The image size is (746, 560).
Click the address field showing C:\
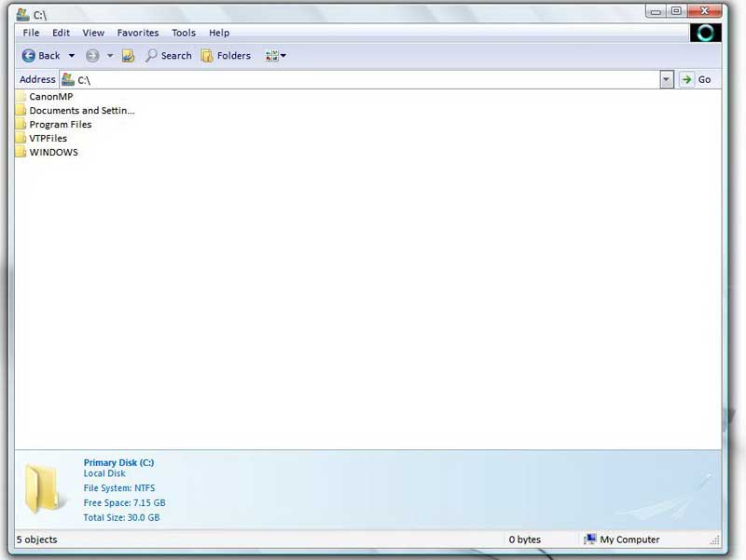pyautogui.click(x=360, y=79)
